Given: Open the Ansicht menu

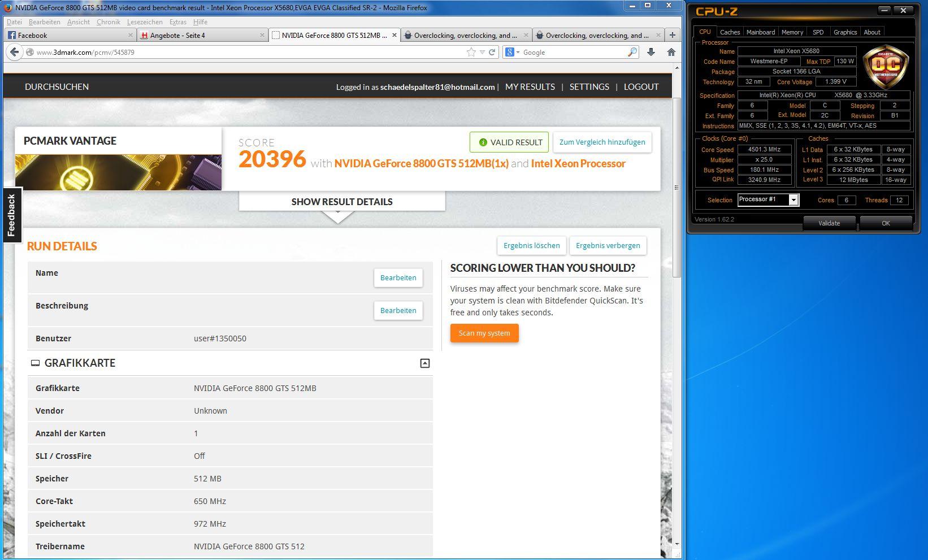Looking at the screenshot, I should click(79, 22).
